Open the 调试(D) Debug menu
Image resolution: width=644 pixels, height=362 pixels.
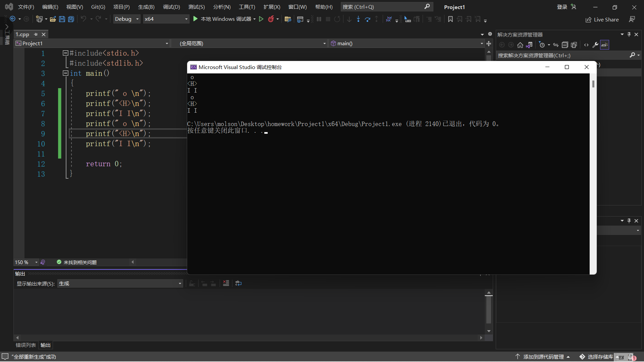click(171, 7)
